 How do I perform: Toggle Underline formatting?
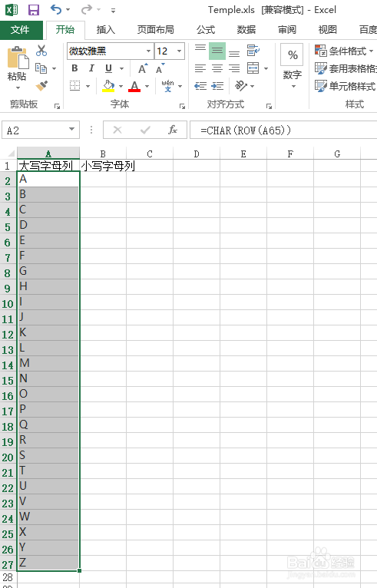point(108,68)
